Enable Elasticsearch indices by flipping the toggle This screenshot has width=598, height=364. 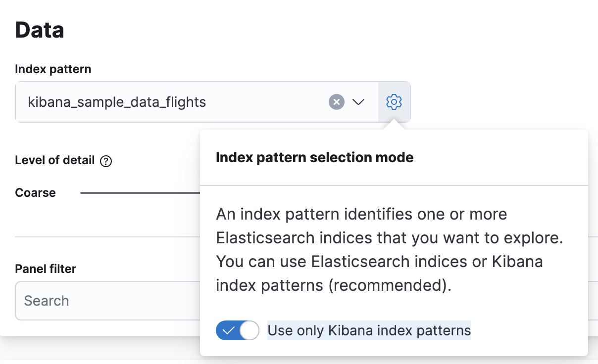[x=238, y=330]
